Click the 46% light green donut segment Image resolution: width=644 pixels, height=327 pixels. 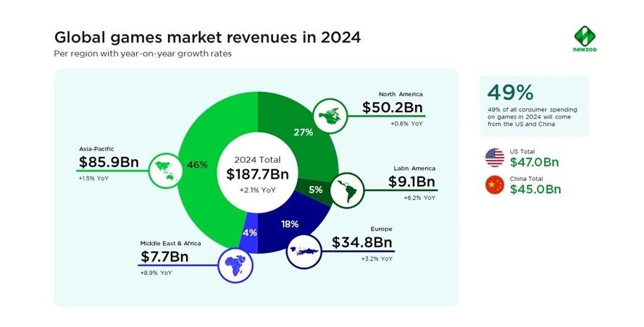point(197,165)
